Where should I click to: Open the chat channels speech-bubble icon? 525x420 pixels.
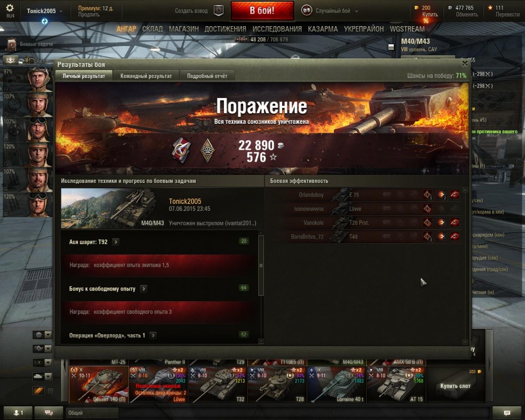click(49, 413)
